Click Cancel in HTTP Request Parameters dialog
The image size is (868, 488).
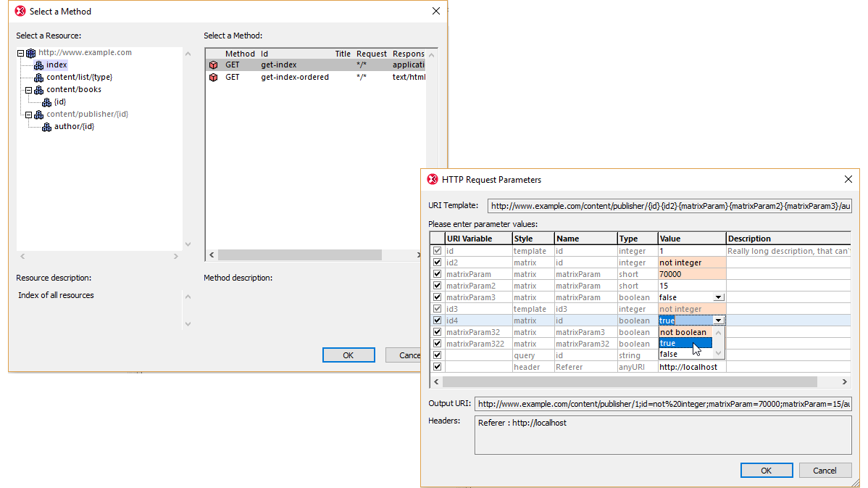825,471
